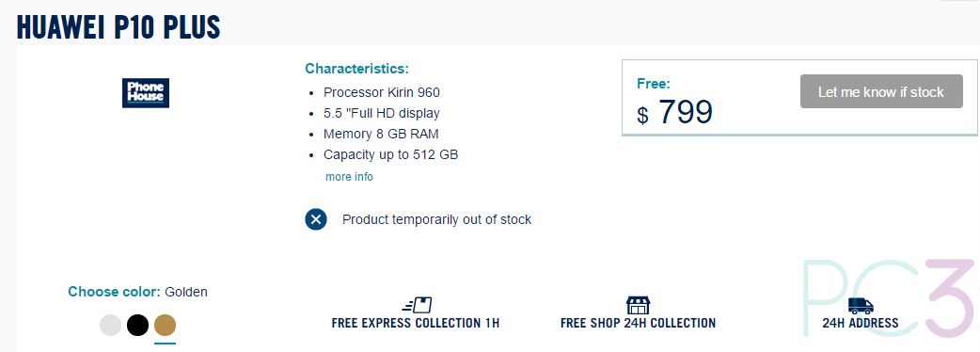The height and width of the screenshot is (352, 980).
Task: Select the golden color swatch
Action: (x=165, y=325)
